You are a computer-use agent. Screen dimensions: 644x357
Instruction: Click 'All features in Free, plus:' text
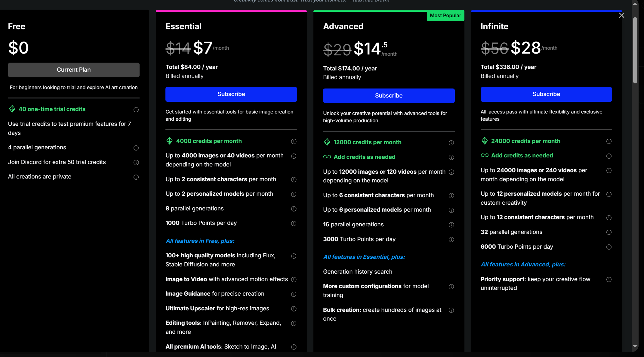(x=200, y=241)
